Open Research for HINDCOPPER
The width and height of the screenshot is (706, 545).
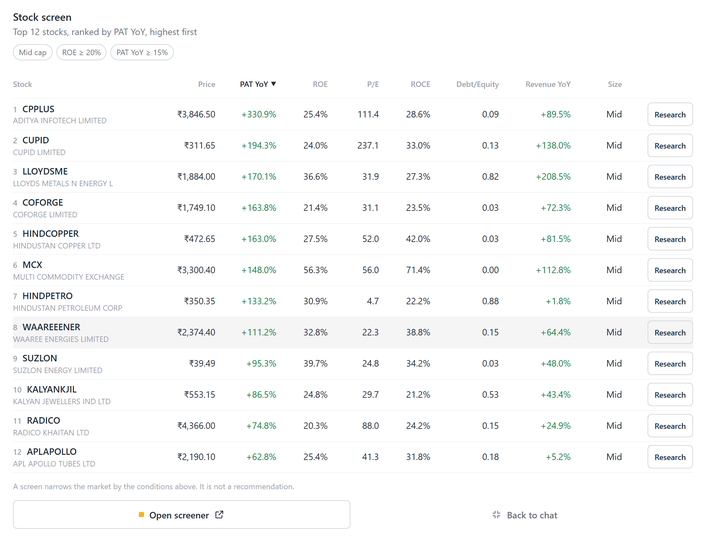670,239
